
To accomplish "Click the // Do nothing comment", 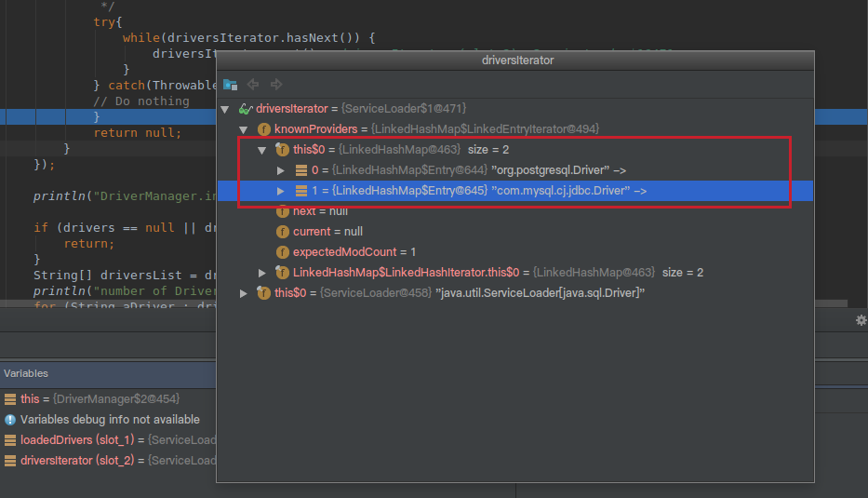I will pyautogui.click(x=141, y=101).
